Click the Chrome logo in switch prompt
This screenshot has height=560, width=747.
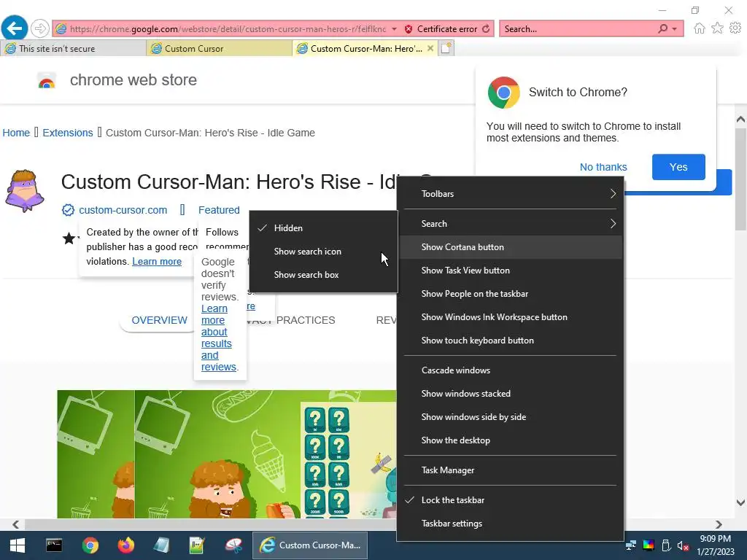click(503, 93)
